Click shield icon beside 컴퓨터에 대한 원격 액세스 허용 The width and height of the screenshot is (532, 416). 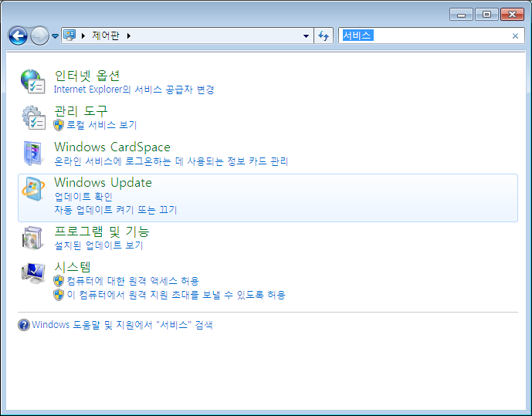(59, 281)
